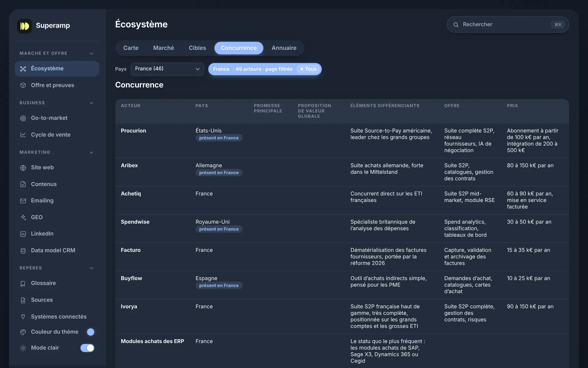Click the Systèmes connectés plug icon

pos(23,317)
